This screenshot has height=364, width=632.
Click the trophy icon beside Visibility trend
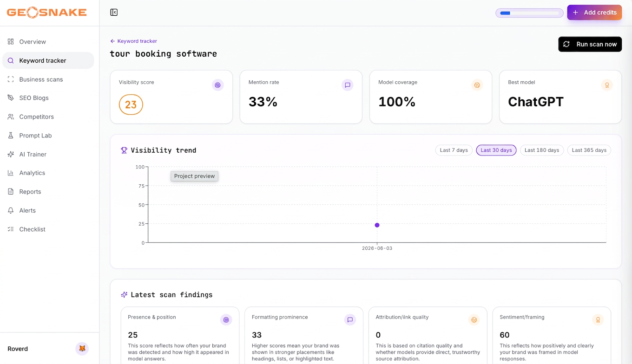124,150
